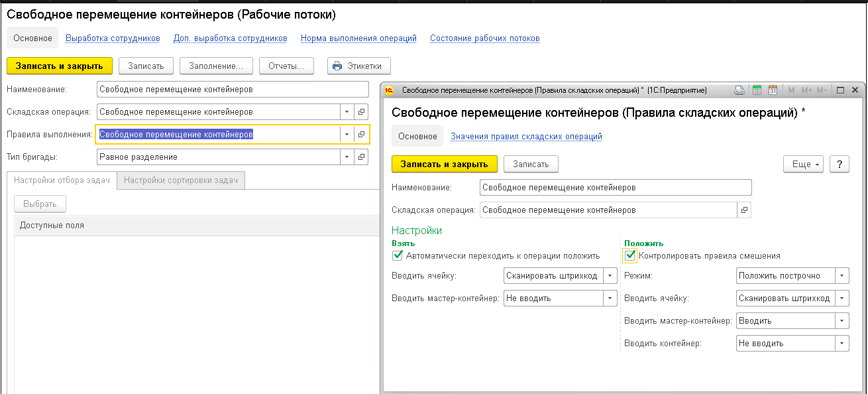Open Складская операция reference via its open icon
This screenshot has height=394, width=868.
pyautogui.click(x=360, y=111)
